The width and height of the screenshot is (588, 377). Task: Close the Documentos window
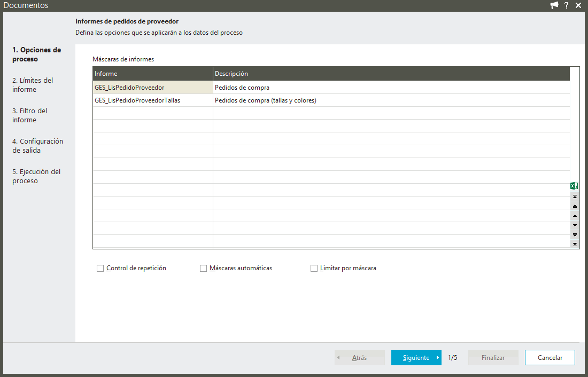578,5
